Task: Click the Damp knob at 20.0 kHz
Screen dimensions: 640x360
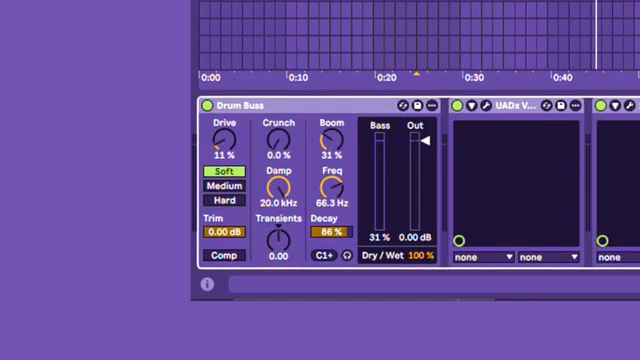Action: [x=278, y=188]
